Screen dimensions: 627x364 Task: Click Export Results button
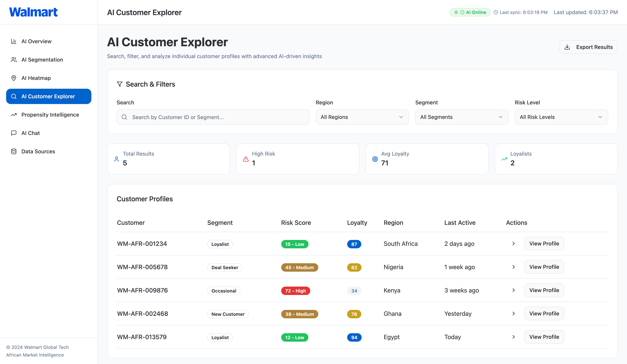[x=588, y=47]
